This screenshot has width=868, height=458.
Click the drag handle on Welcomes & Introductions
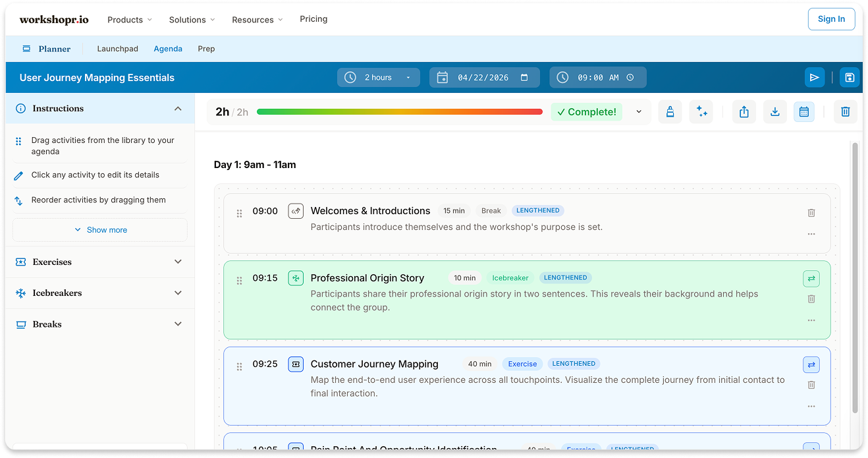[x=239, y=213]
